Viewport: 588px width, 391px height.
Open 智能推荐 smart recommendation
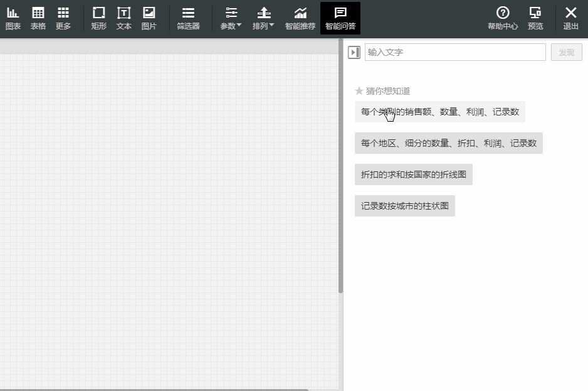pos(300,18)
